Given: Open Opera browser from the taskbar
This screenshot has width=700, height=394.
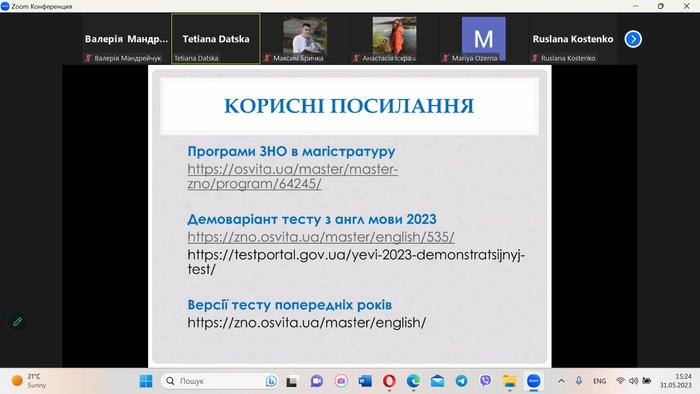Looking at the screenshot, I should point(389,381).
